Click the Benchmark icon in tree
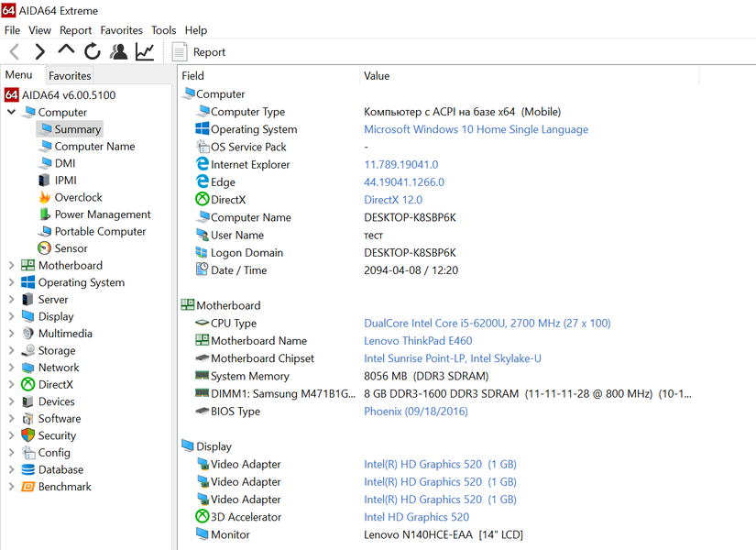The height and width of the screenshot is (550, 756). (28, 487)
